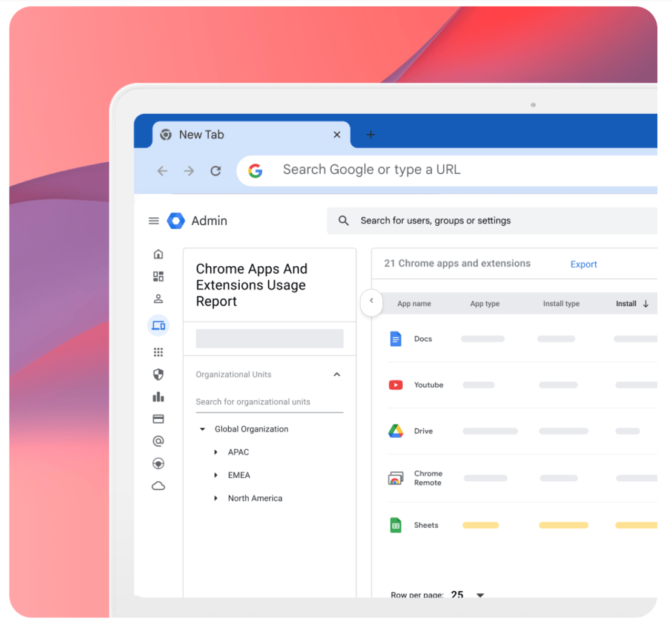
Task: Click the gray placeholder bar under report title
Action: point(269,338)
